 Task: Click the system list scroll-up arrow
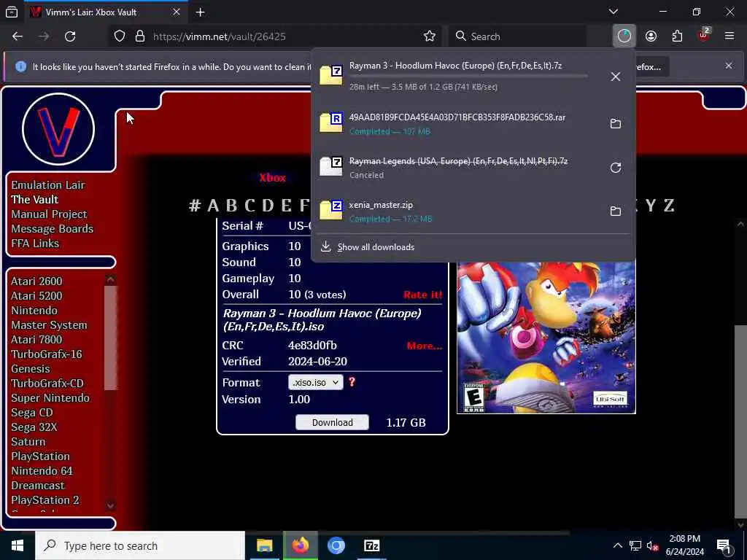pyautogui.click(x=111, y=279)
